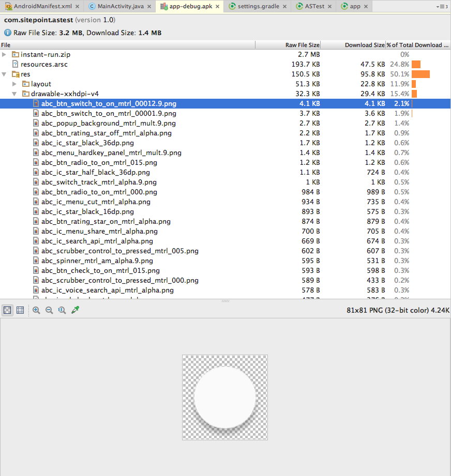Click the abc_btn_switch_to_on_mtrl_00012.9.png file icon
The image size is (451, 476).
pos(36,103)
